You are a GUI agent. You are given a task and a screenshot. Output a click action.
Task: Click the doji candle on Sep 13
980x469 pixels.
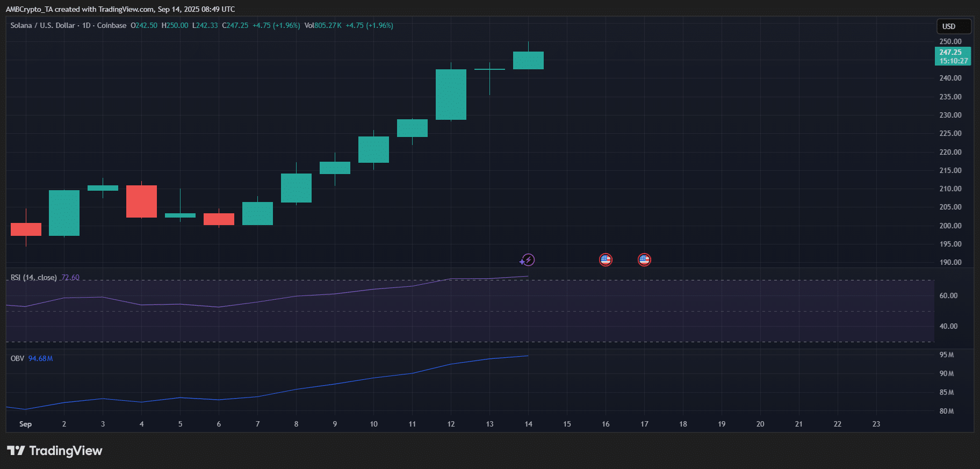click(489, 69)
